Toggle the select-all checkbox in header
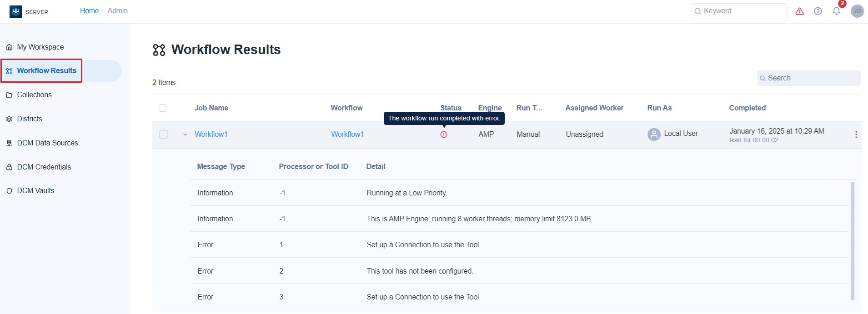This screenshot has height=314, width=868. tap(162, 108)
